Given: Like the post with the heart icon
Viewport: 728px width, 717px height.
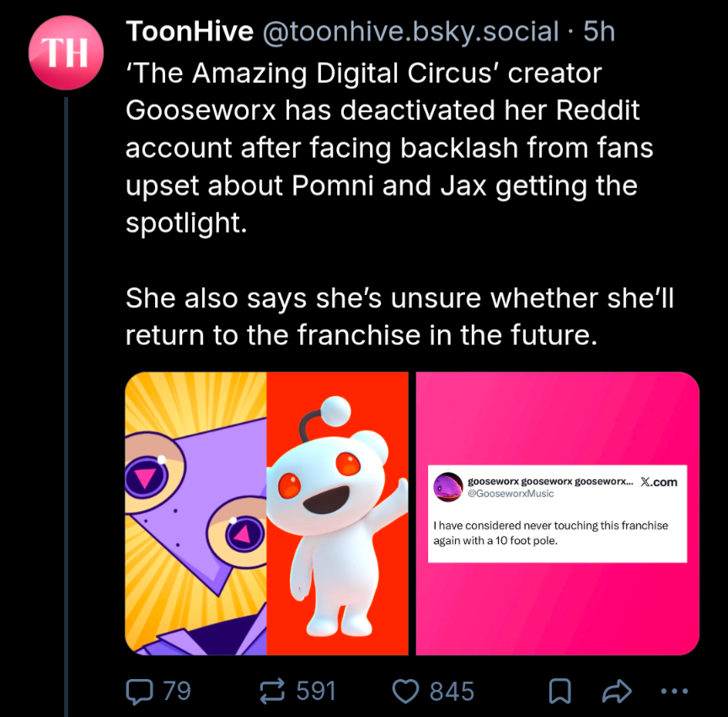Looking at the screenshot, I should pos(406,692).
